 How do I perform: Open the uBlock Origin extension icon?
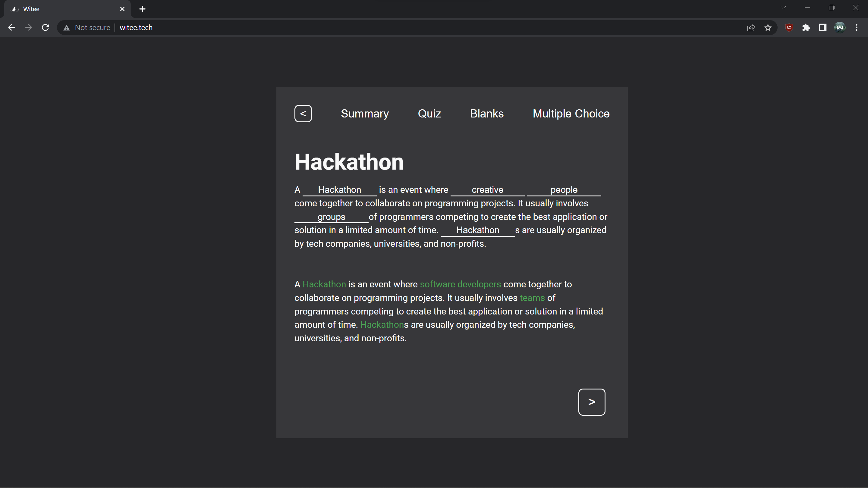(x=789, y=28)
